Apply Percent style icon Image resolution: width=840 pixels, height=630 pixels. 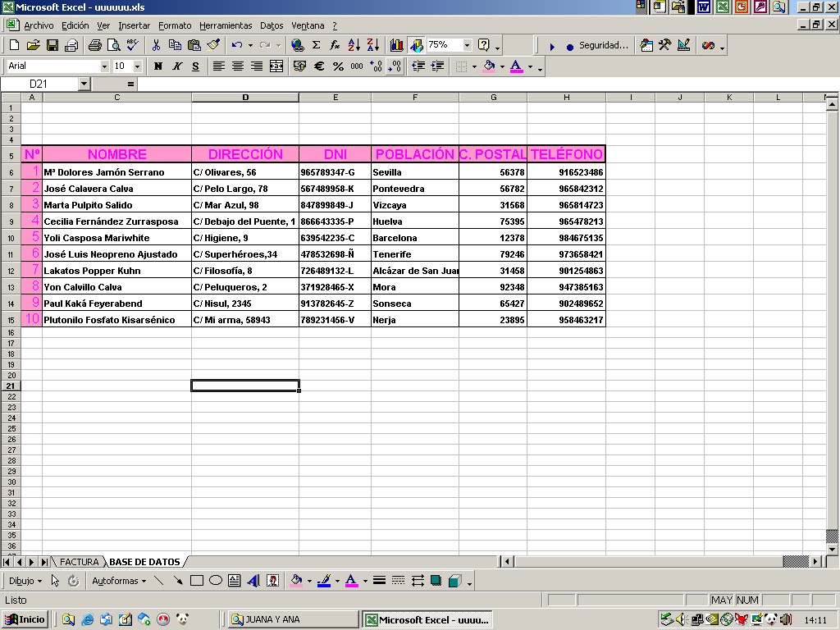pyautogui.click(x=337, y=66)
